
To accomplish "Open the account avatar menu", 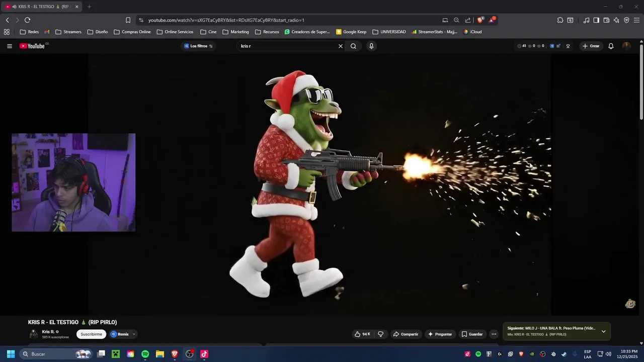I will point(626,46).
